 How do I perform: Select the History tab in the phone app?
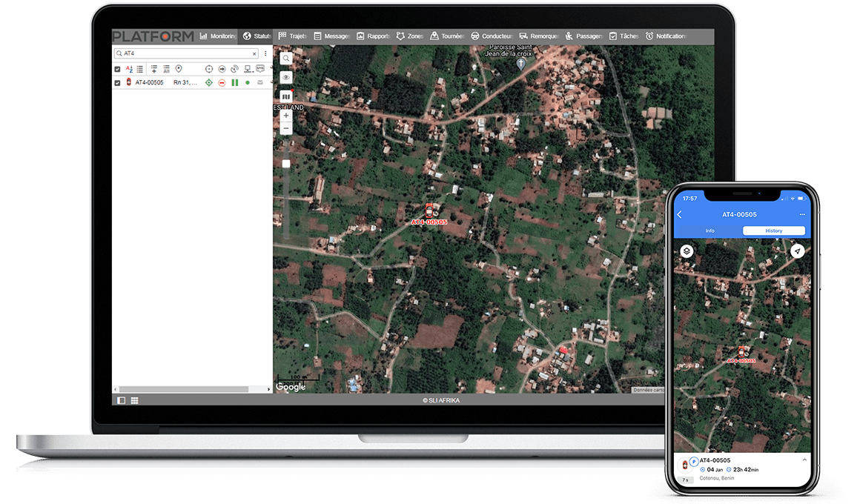[x=774, y=231]
